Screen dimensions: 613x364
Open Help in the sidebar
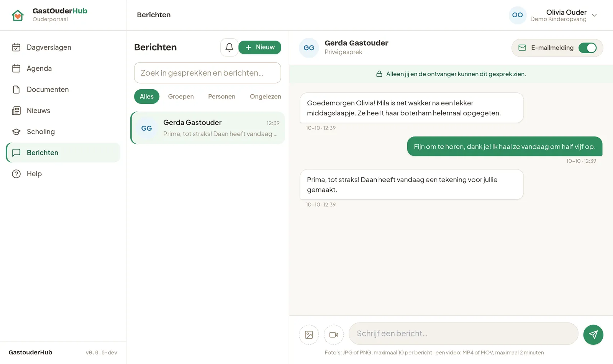tap(63, 174)
